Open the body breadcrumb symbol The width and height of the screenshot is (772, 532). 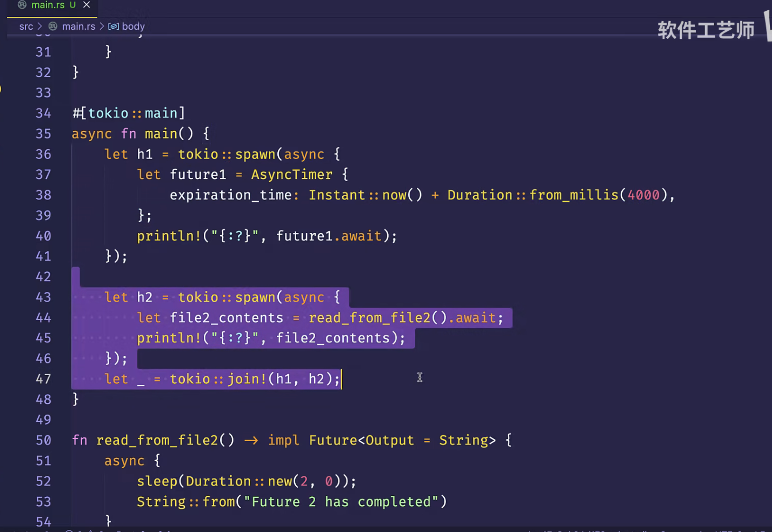133,26
